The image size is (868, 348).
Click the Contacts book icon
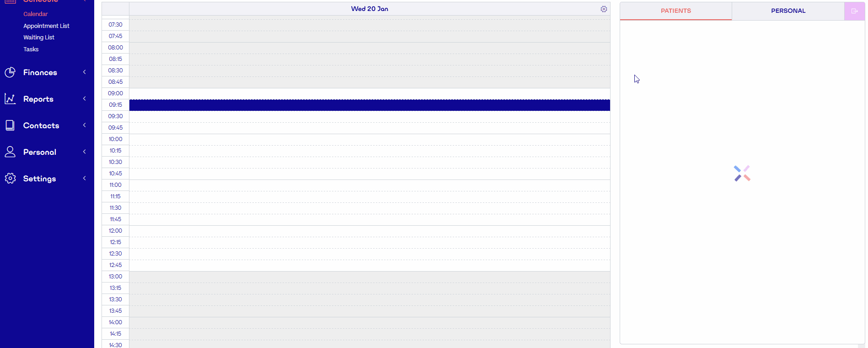[10, 125]
